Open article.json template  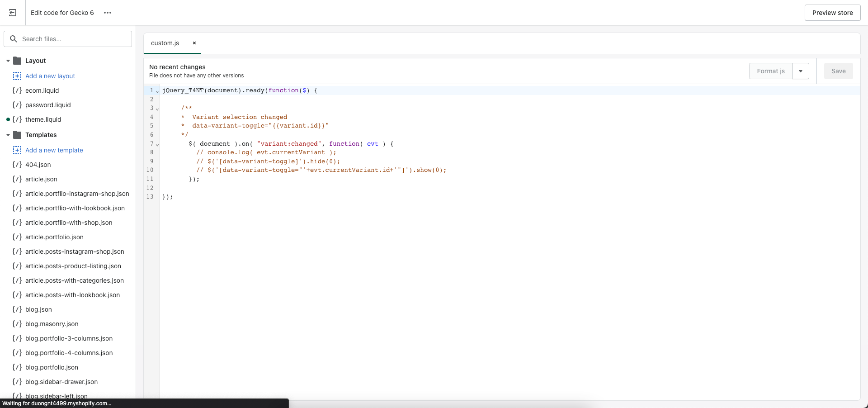(x=41, y=179)
